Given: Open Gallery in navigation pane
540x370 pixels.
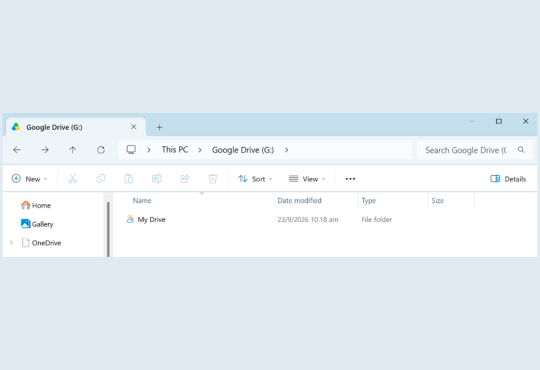Looking at the screenshot, I should pyautogui.click(x=37, y=224).
